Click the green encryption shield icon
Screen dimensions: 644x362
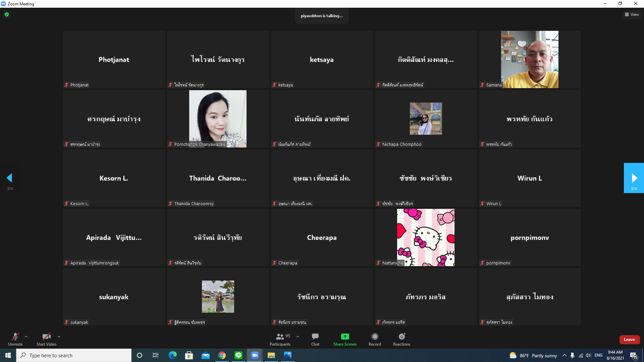(7, 14)
